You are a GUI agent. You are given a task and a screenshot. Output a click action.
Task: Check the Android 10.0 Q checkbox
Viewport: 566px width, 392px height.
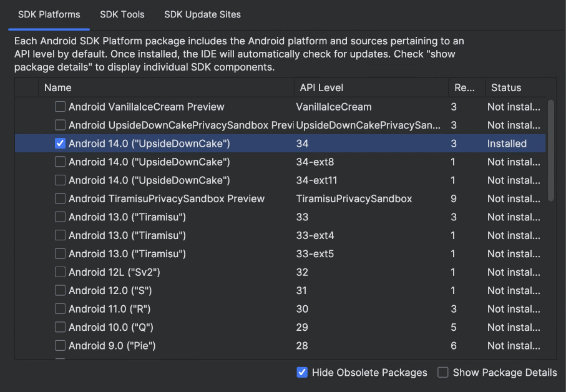[x=60, y=328]
